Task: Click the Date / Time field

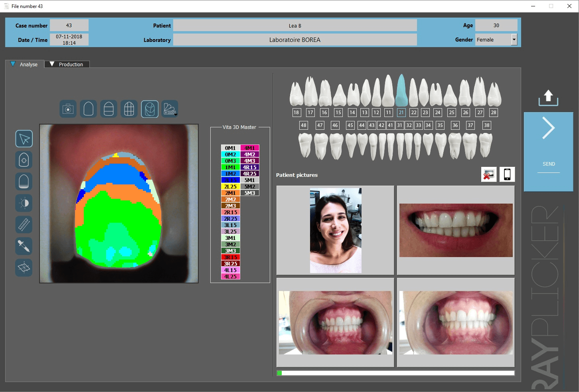Action: (69, 40)
